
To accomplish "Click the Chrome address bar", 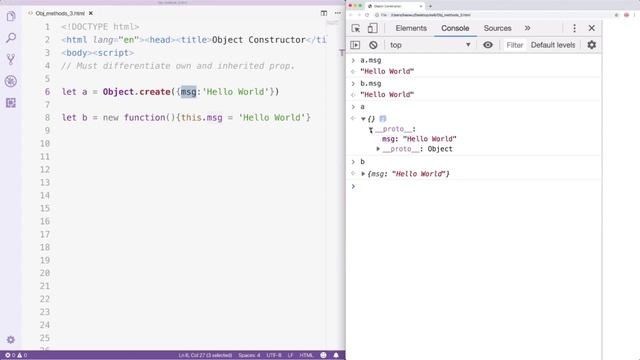I will click(492, 15).
